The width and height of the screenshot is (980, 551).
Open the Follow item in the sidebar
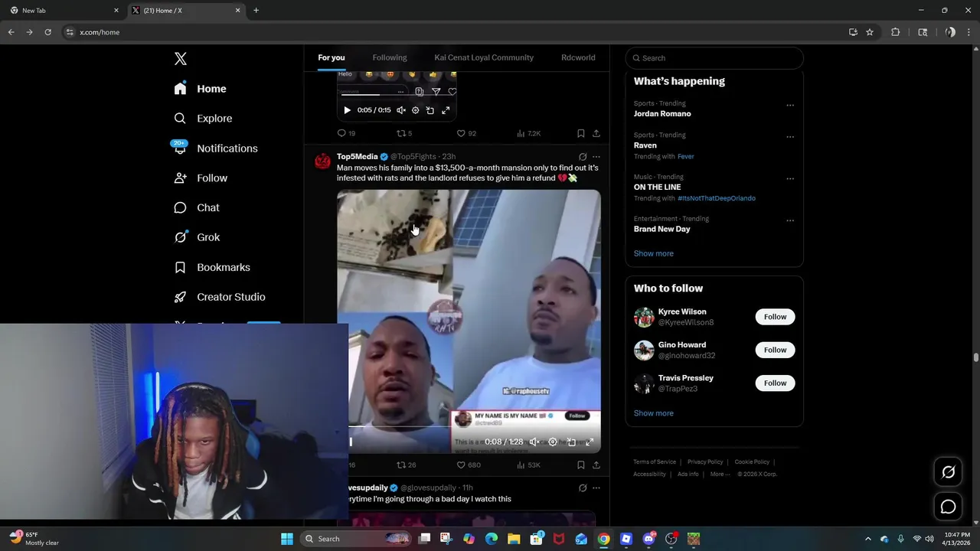click(x=201, y=178)
